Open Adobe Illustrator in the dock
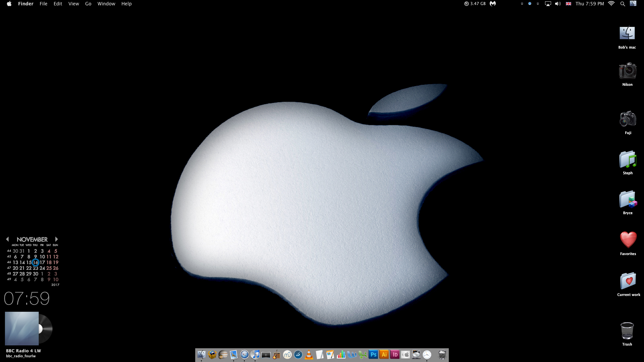Image resolution: width=644 pixels, height=362 pixels. point(384,355)
